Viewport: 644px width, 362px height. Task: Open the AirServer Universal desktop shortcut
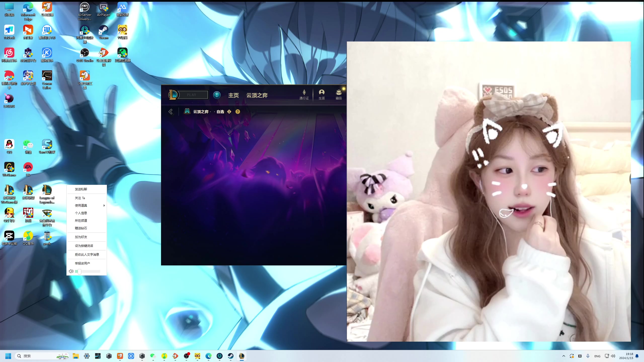click(85, 11)
